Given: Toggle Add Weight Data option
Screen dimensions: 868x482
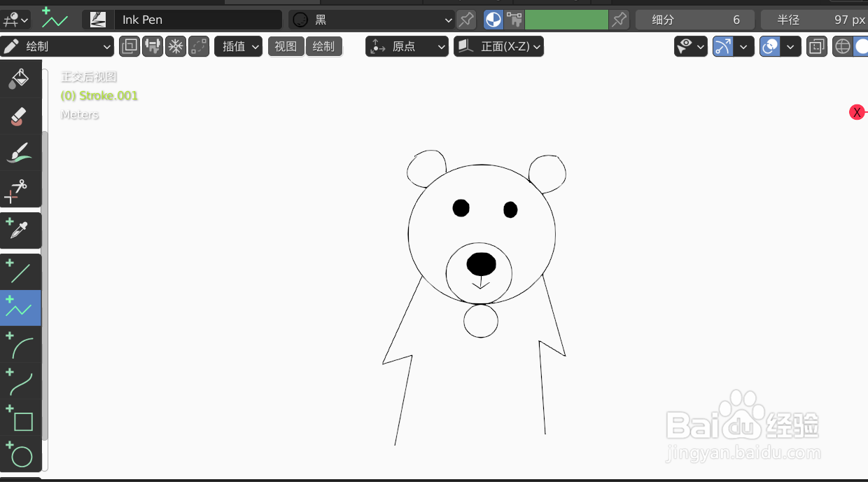Looking at the screenshot, I should coord(153,47).
